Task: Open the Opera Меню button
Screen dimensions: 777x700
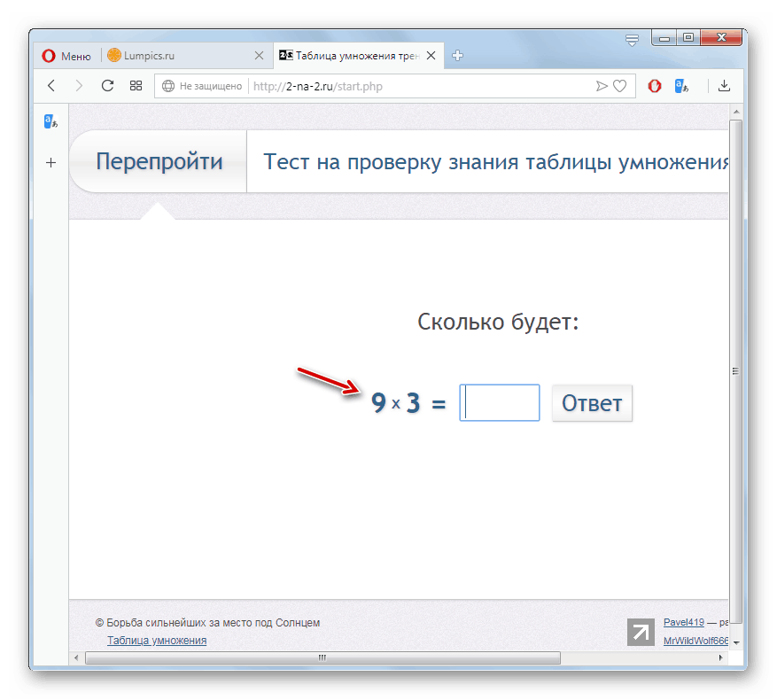Action: click(x=66, y=56)
